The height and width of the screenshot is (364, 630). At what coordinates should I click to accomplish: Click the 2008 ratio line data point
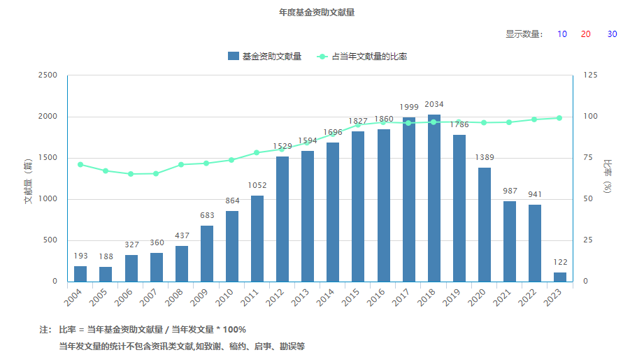point(181,165)
